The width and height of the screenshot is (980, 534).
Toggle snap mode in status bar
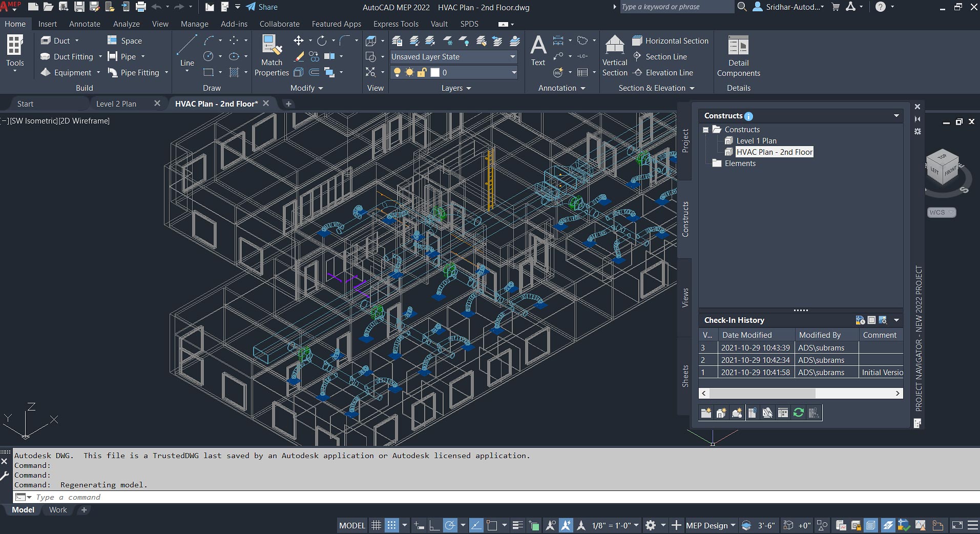[x=391, y=525]
